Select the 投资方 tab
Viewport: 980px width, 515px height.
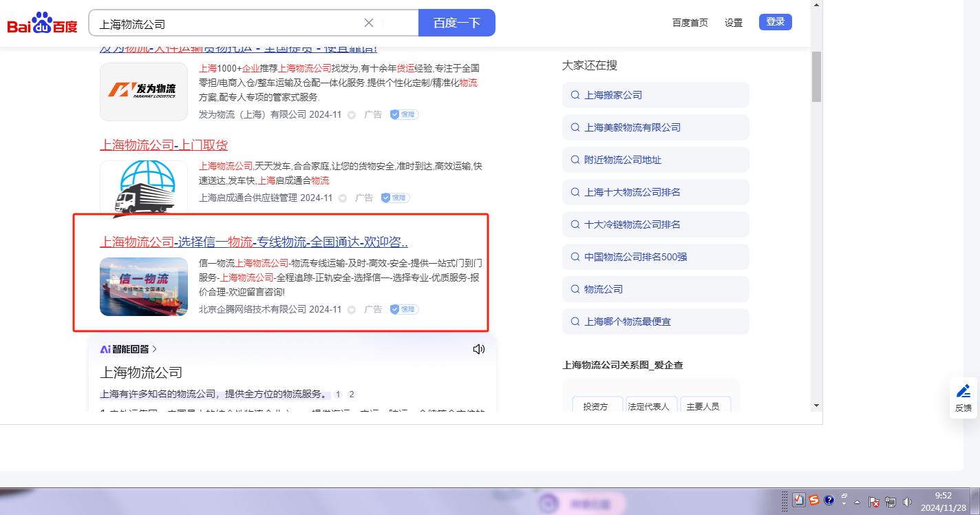point(595,406)
